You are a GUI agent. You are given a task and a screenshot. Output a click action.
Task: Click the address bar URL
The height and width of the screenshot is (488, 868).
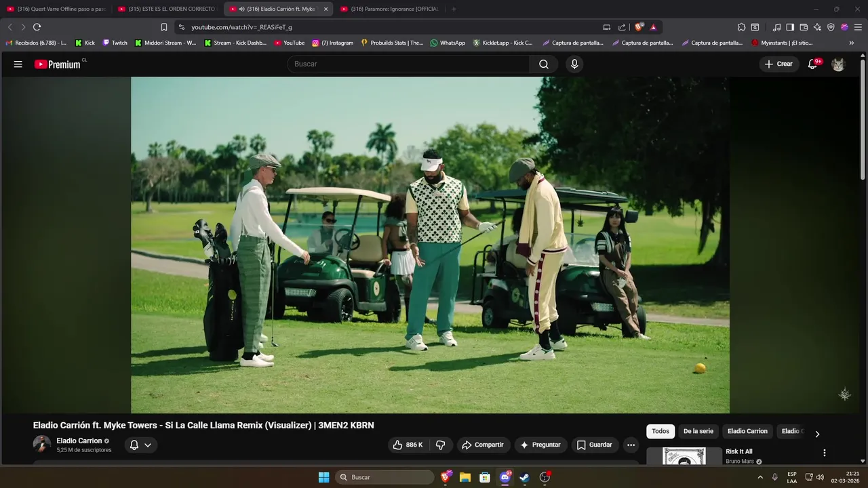coord(241,27)
